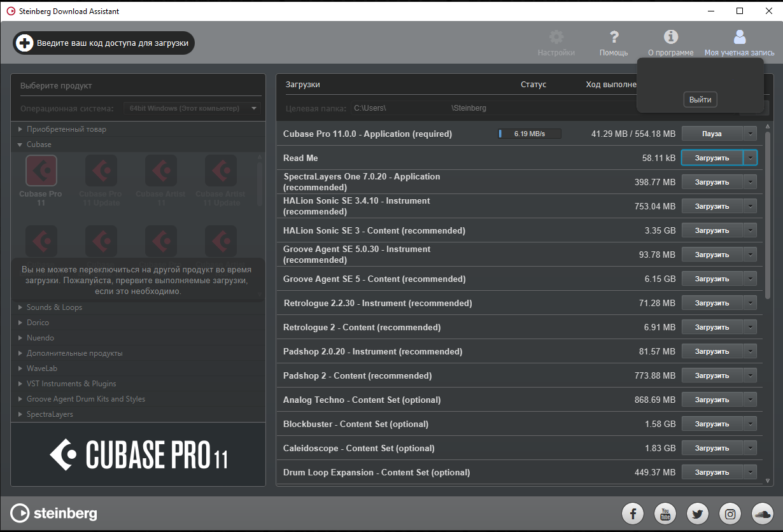Download HALion Sonic SE 3.4.10 Instrument
The width and height of the screenshot is (783, 532).
pyautogui.click(x=712, y=206)
